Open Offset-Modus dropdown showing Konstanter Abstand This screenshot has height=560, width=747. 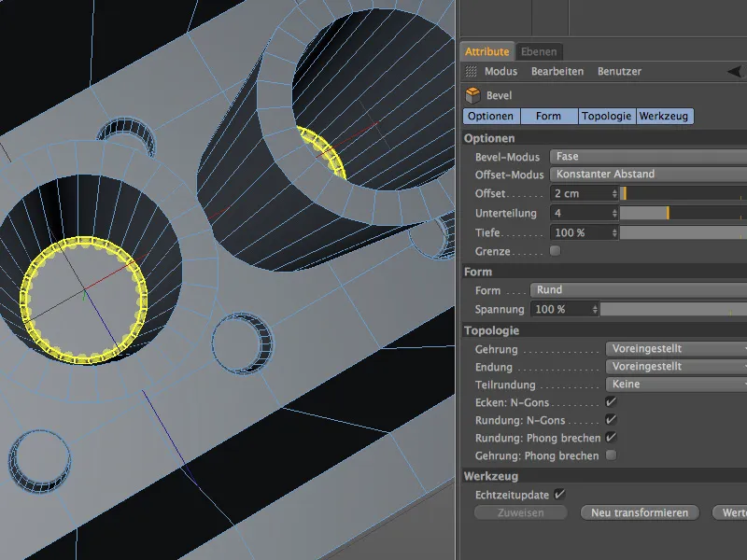(648, 175)
